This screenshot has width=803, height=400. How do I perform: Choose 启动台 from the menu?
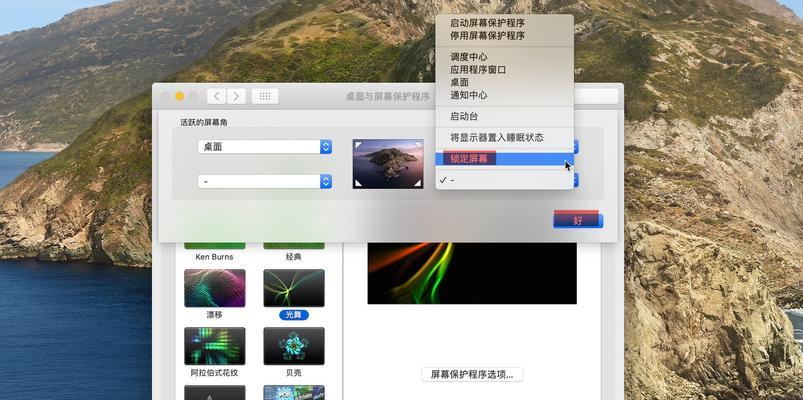pyautogui.click(x=504, y=116)
